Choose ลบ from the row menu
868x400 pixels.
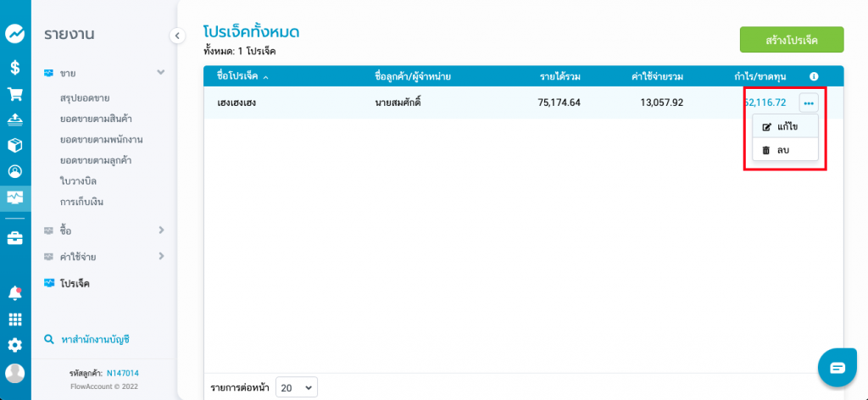click(785, 149)
